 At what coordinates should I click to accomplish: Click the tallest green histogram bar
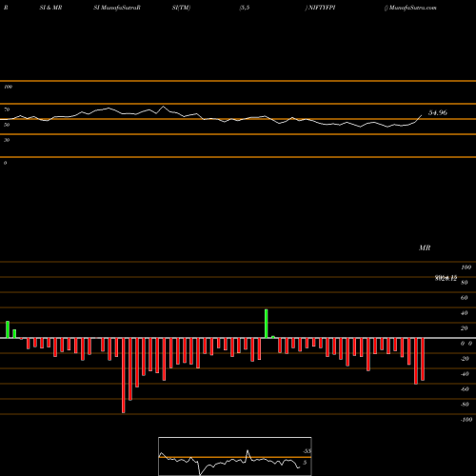tap(267, 324)
